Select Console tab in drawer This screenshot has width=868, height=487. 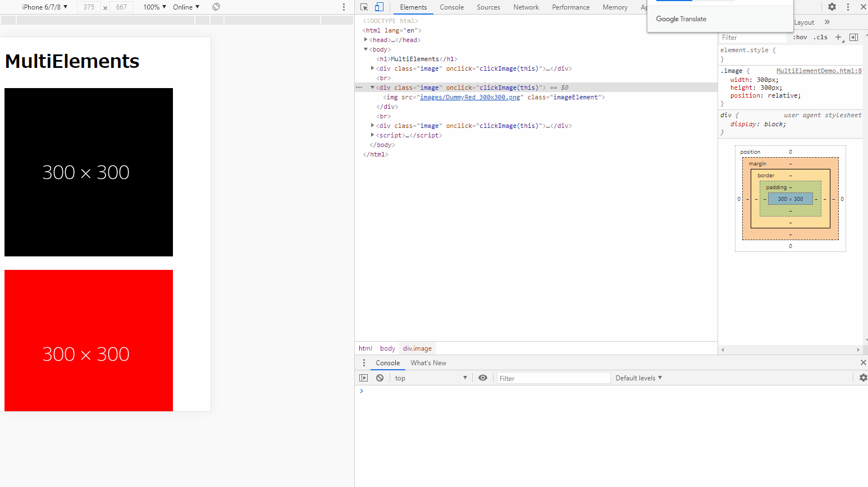coord(387,362)
